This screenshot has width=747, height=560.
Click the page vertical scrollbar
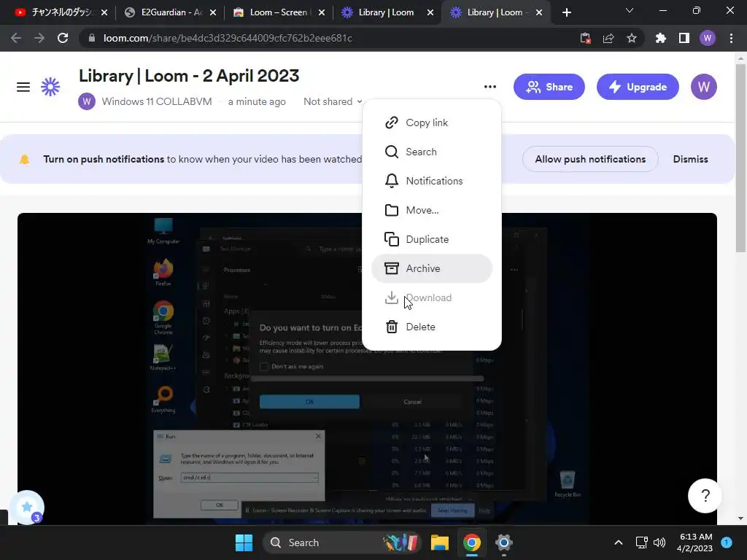[740, 157]
